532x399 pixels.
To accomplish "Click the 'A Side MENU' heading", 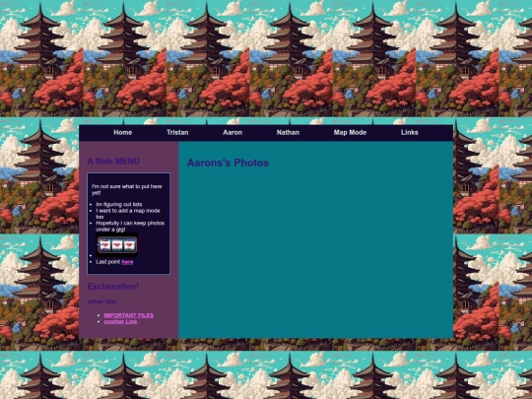I will coord(113,162).
